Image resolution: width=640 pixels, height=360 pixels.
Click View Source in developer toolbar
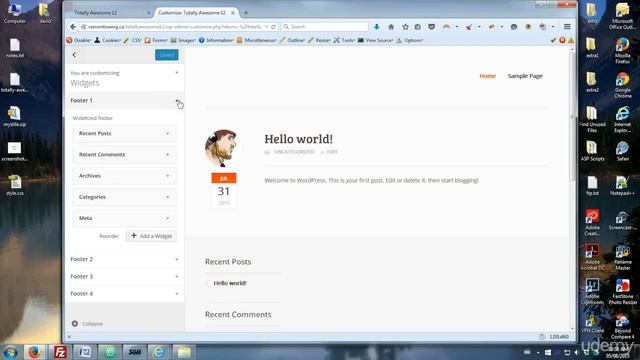pyautogui.click(x=376, y=40)
